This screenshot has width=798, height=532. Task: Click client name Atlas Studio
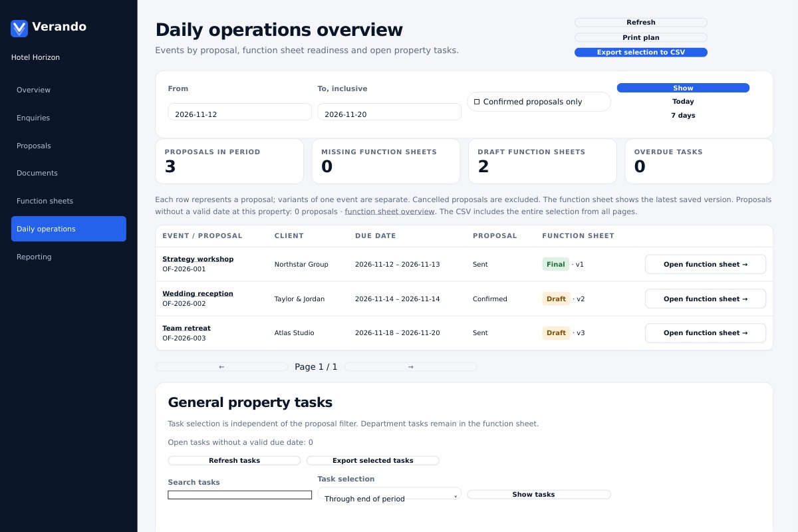294,332
